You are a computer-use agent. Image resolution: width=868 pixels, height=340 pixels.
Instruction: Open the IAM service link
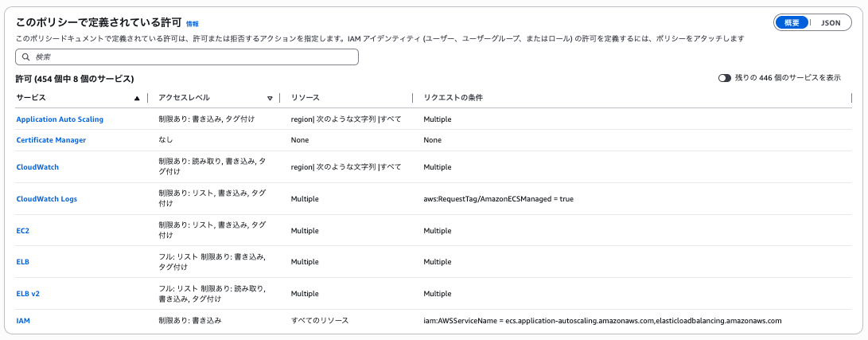coord(22,320)
